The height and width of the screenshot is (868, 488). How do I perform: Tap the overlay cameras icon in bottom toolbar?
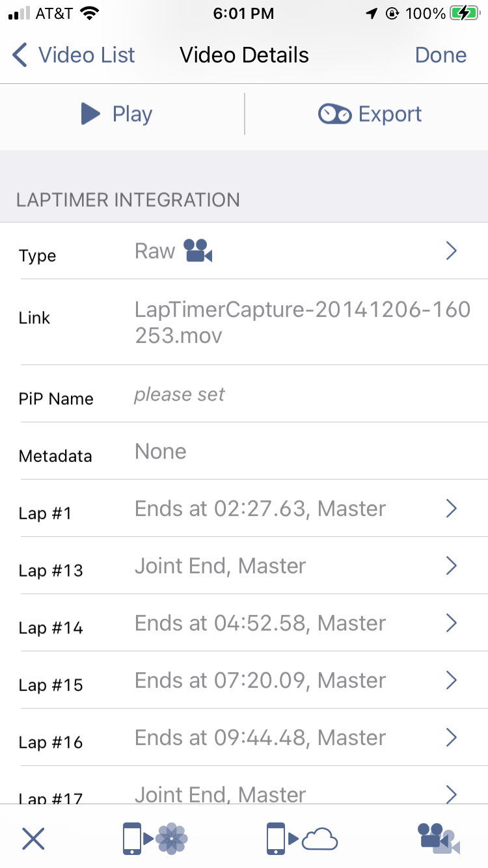439,838
